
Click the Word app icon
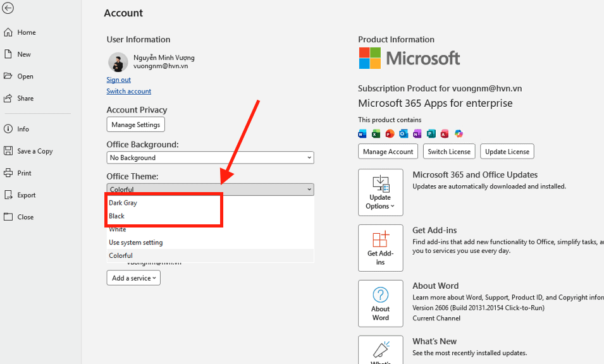pos(362,133)
